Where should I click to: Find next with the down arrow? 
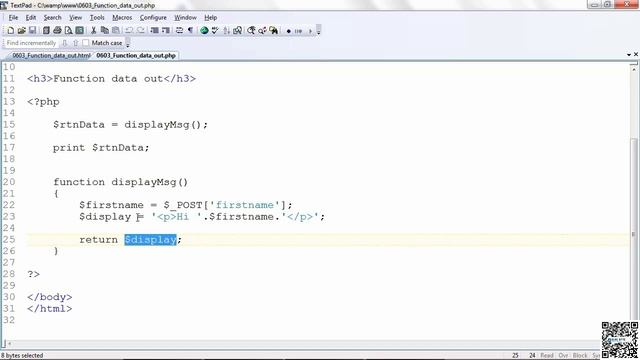(64, 43)
